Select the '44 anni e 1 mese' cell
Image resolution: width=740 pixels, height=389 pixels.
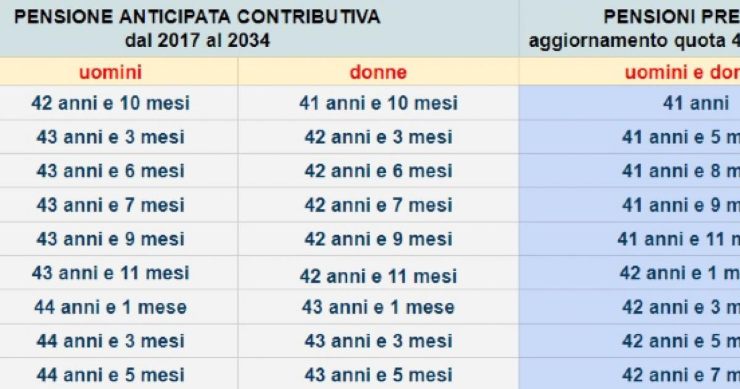click(x=110, y=307)
